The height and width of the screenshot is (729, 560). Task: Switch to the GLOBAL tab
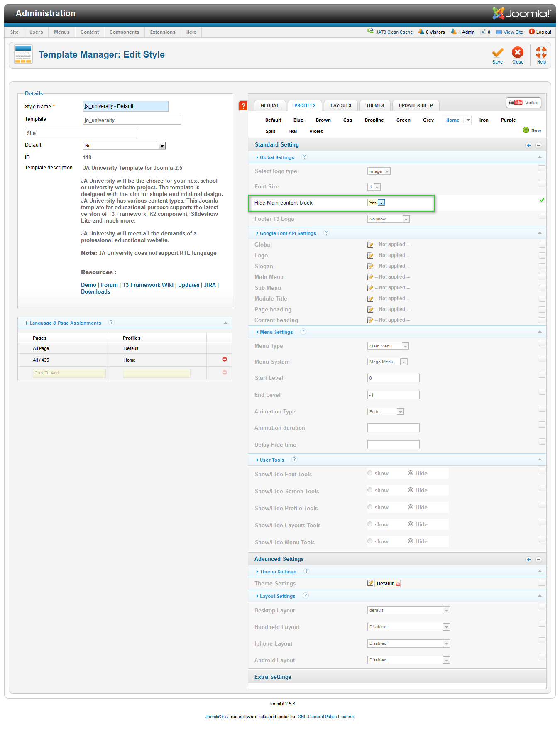point(270,105)
